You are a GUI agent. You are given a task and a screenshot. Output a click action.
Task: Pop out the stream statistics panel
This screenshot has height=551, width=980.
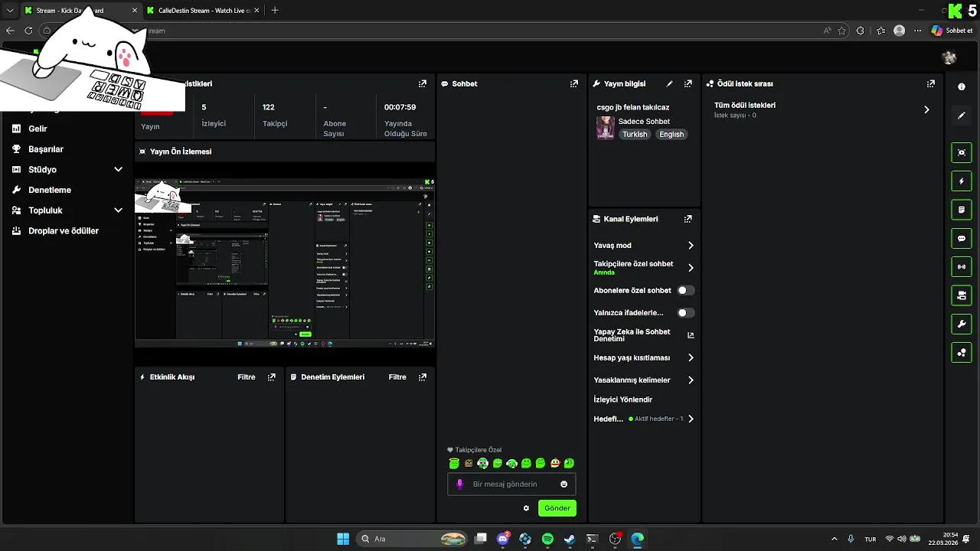[x=423, y=83]
